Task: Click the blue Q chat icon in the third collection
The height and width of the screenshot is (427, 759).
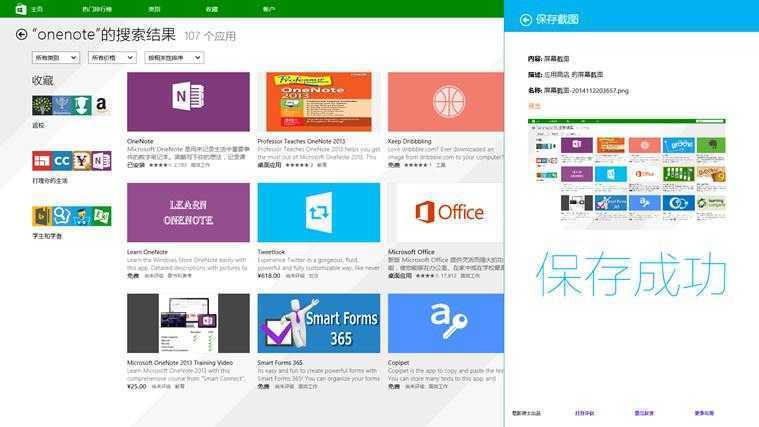Action: (x=62, y=216)
